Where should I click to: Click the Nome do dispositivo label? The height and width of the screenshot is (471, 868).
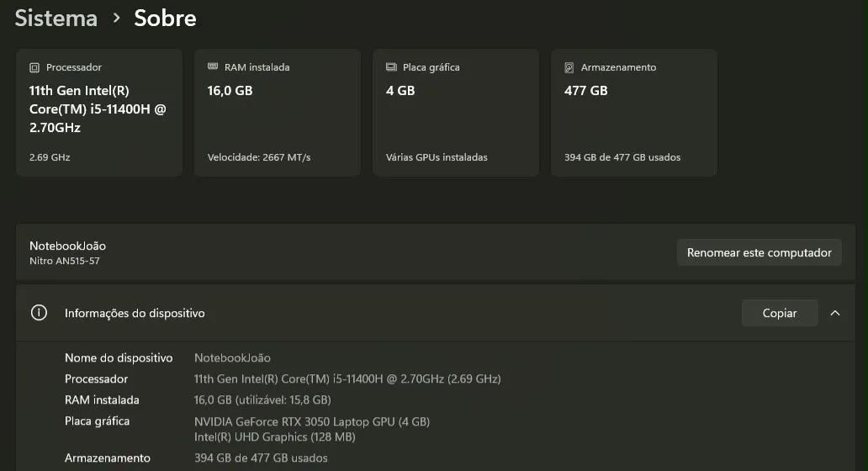tap(119, 358)
